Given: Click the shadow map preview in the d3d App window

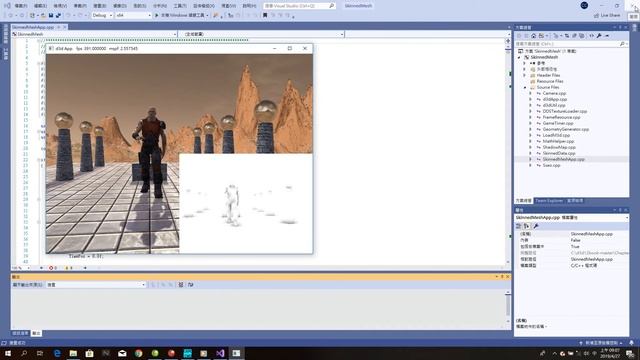Looking at the screenshot, I should click(246, 203).
